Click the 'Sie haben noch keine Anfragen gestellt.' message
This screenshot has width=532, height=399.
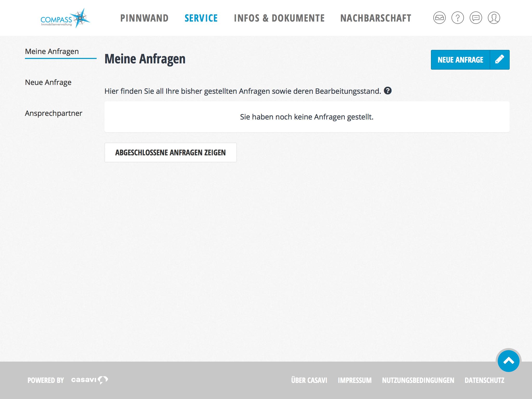tap(307, 117)
